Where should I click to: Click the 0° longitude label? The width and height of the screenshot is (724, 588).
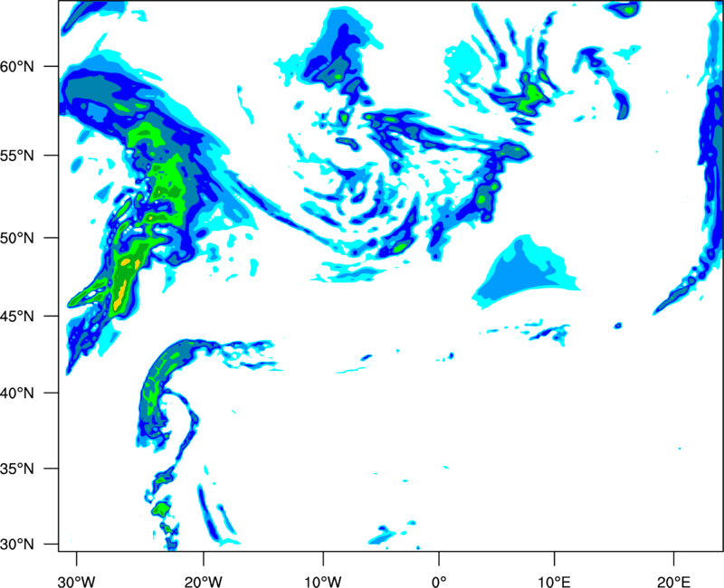(x=439, y=582)
